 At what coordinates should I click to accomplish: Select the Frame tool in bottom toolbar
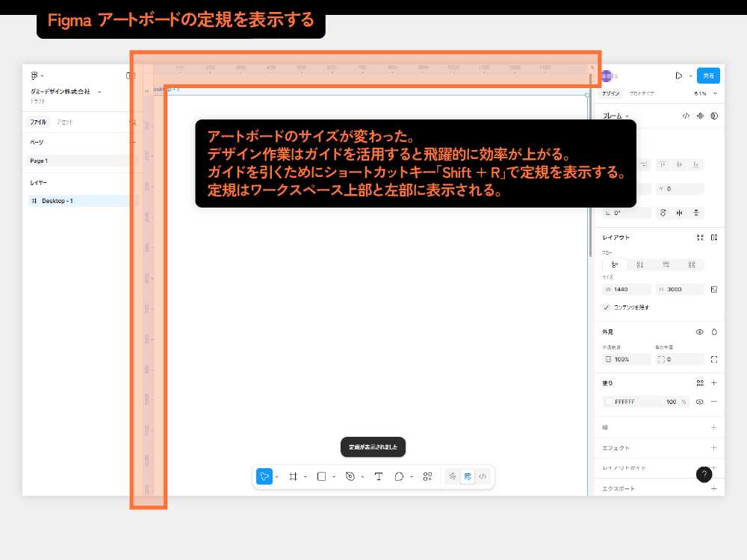293,476
